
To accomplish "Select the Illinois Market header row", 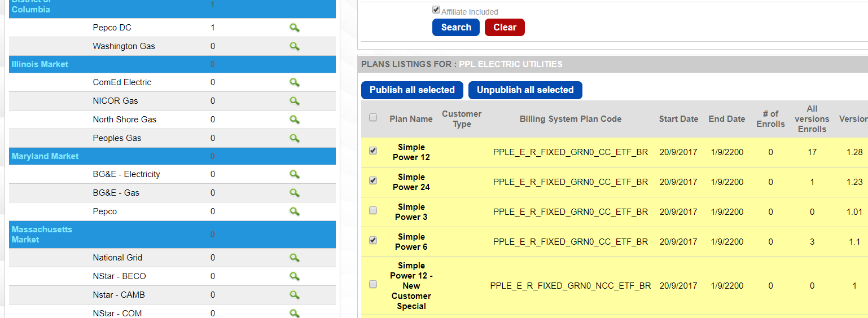I will point(172,64).
